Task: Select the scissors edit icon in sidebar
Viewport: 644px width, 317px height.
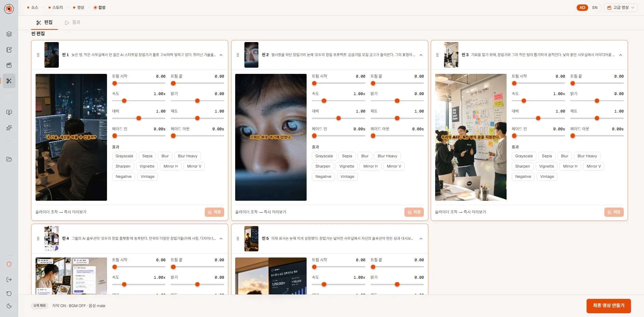Action: pyautogui.click(x=9, y=81)
